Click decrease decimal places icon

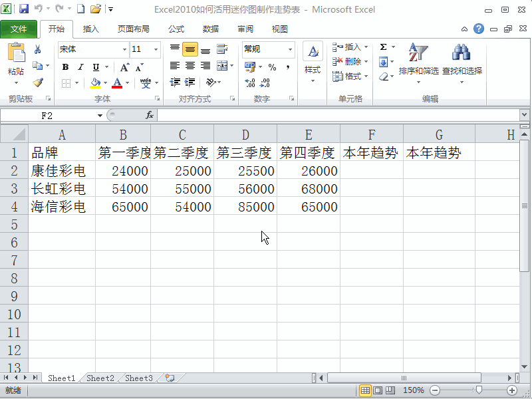(x=265, y=82)
